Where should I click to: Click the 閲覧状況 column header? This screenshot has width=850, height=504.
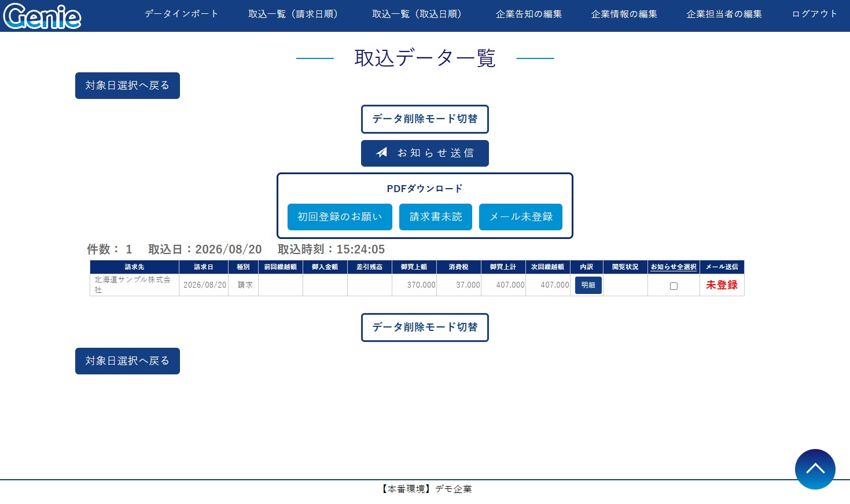(625, 267)
